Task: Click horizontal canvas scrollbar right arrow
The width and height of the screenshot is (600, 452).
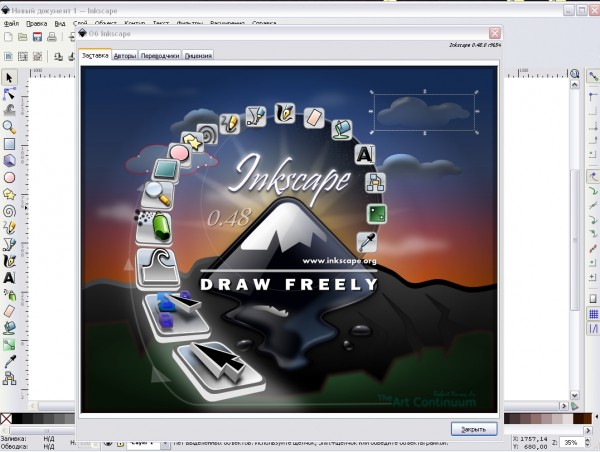Action: (x=564, y=405)
